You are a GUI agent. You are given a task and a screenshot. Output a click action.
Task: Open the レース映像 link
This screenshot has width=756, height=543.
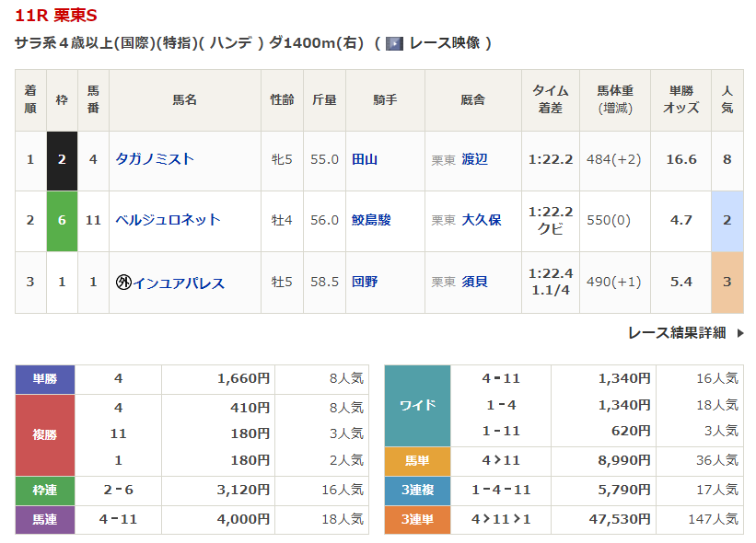point(444,43)
